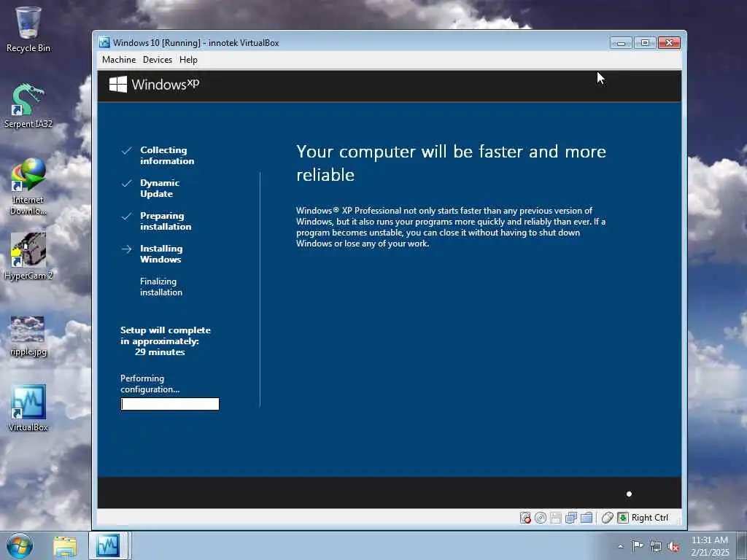Screen dimensions: 747x560
Task: Click the floppy disk status icon
Action: click(x=555, y=518)
